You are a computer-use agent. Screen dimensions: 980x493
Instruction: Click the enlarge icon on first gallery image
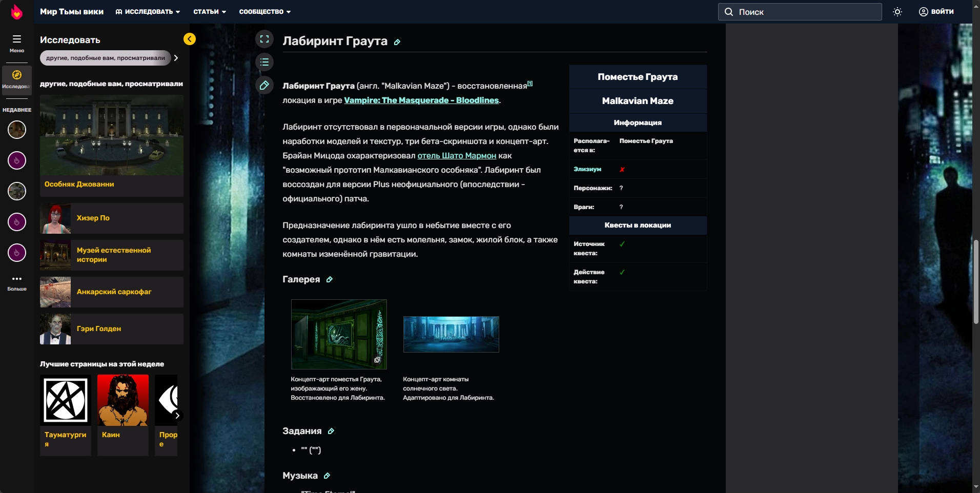[x=377, y=360]
